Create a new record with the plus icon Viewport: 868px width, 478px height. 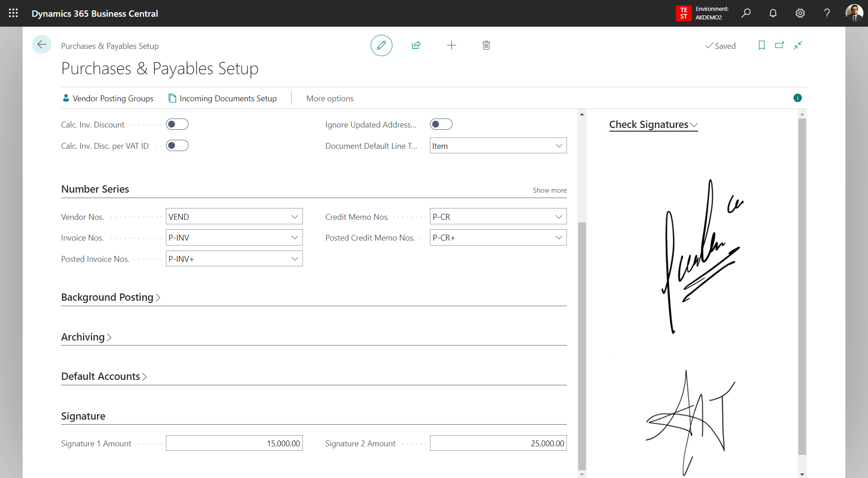pos(452,45)
